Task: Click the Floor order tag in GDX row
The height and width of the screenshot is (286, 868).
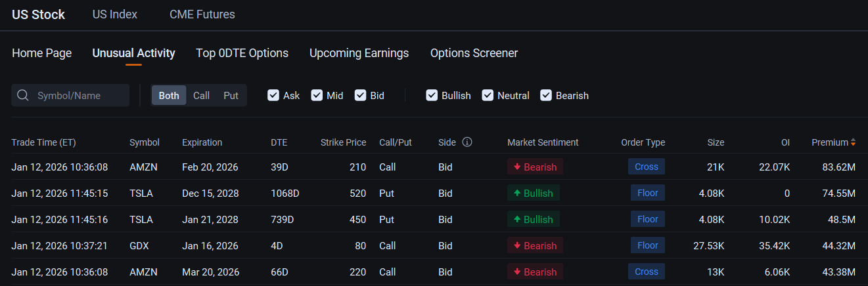Action: [648, 245]
